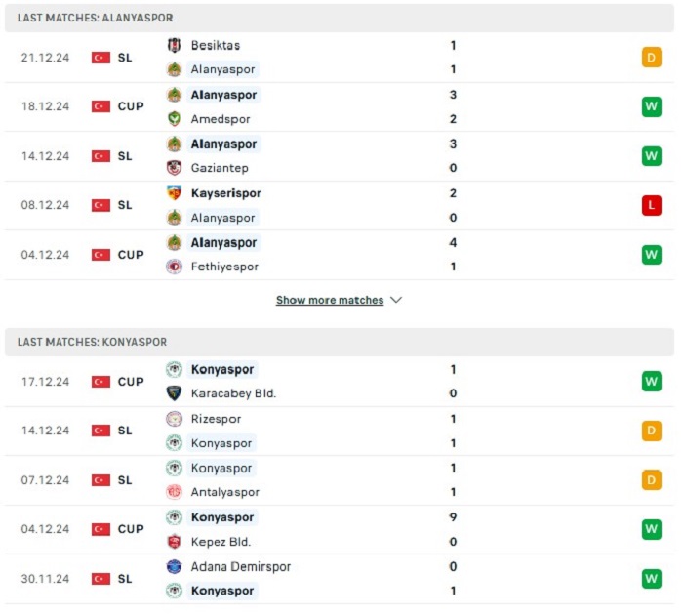Image resolution: width=683 pixels, height=616 pixels.
Task: Expand the Show more matches chevron
Action: point(396,300)
